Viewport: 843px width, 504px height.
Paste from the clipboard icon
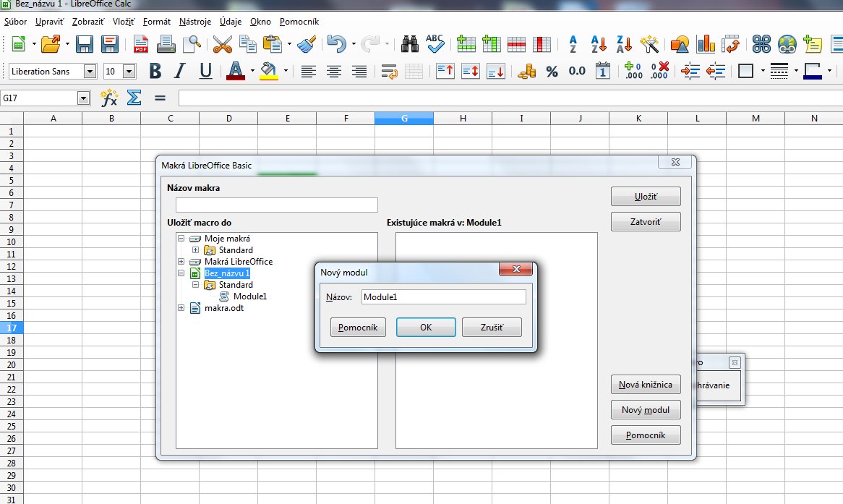(x=273, y=44)
